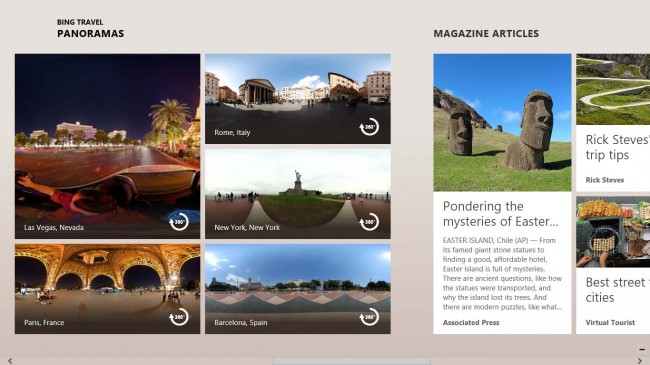Click the Bing Travel label
This screenshot has width=650, height=365.
click(x=80, y=22)
